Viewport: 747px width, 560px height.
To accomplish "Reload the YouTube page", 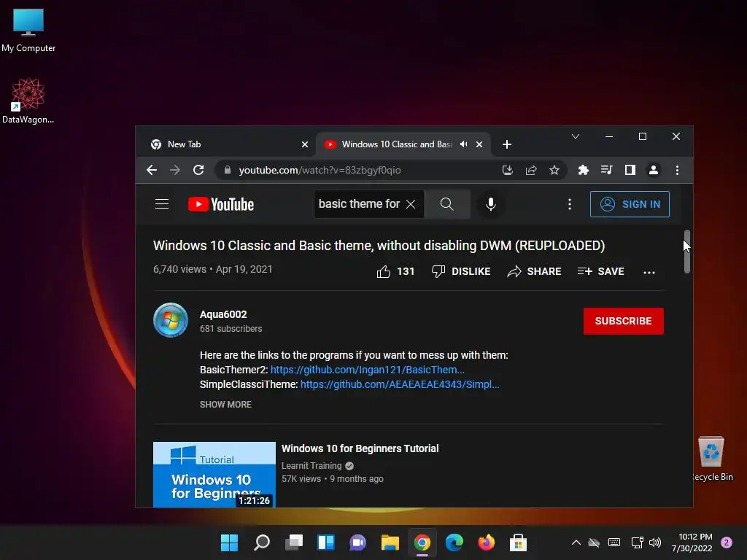I will [x=198, y=170].
